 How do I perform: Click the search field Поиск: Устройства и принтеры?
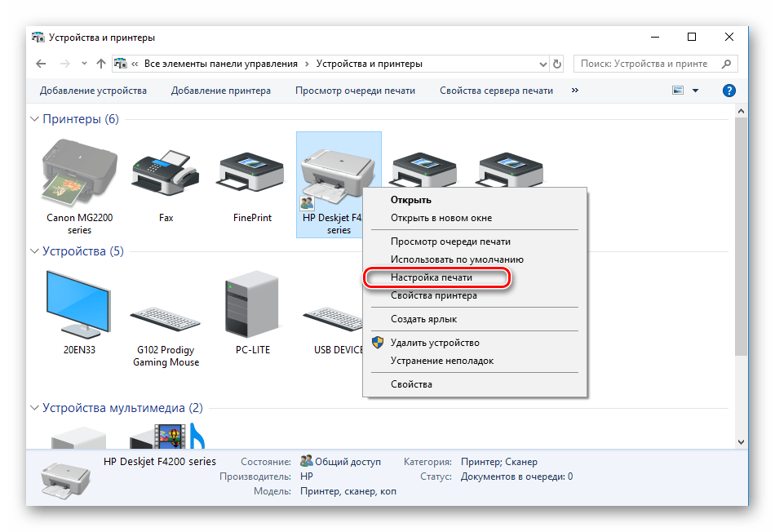point(649,64)
